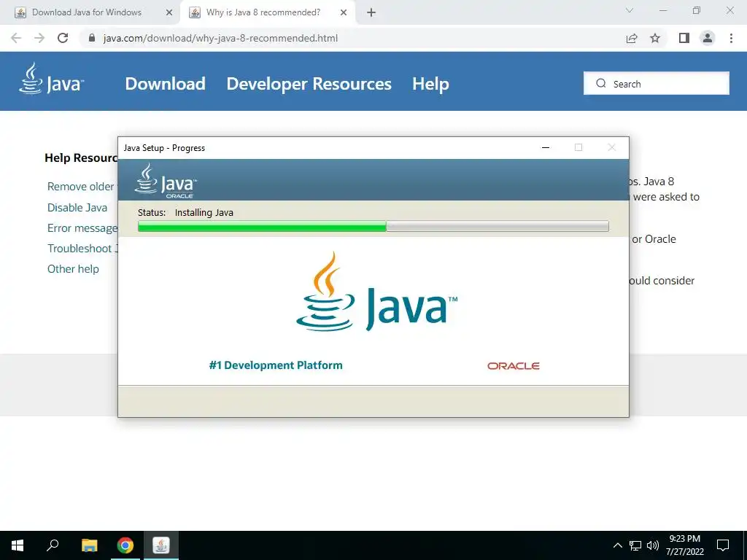The height and width of the screenshot is (560, 747).
Task: Open a new browser tab
Action: (371, 13)
